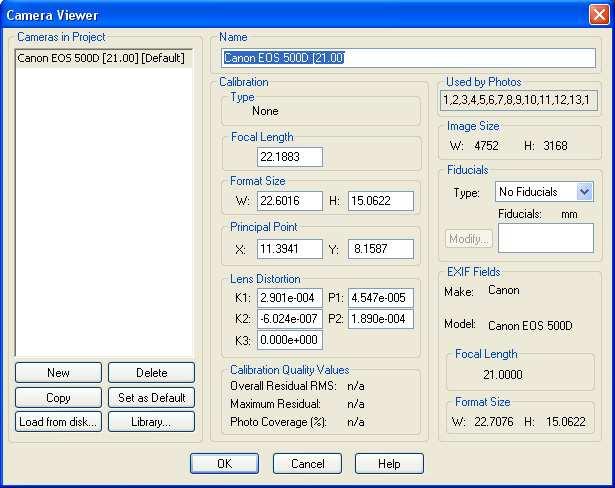Click the K3 lens distortion field
This screenshot has height=488, width=615.
290,340
